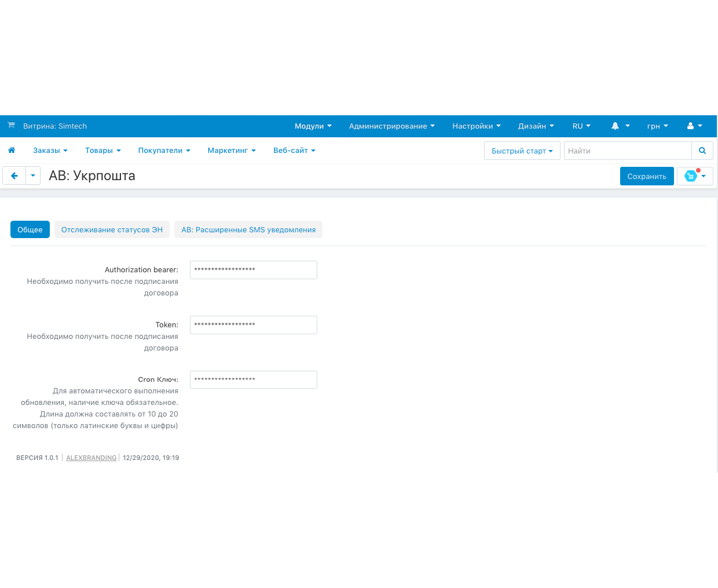Open the blue add-on helper icon menu
The height and width of the screenshot is (588, 718).
click(695, 176)
